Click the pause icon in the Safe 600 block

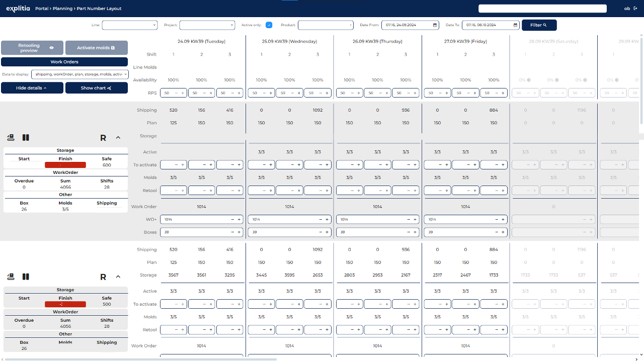(x=26, y=138)
